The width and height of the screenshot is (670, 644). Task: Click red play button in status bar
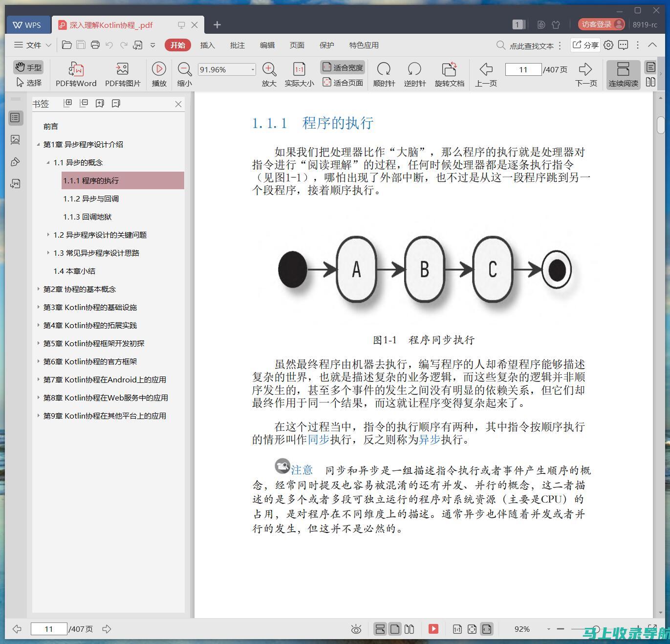tap(433, 629)
